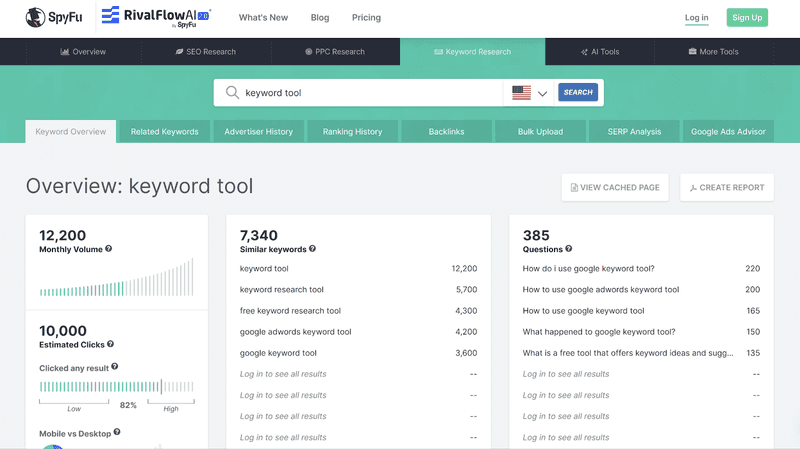Click the Questions help icon

pos(568,249)
